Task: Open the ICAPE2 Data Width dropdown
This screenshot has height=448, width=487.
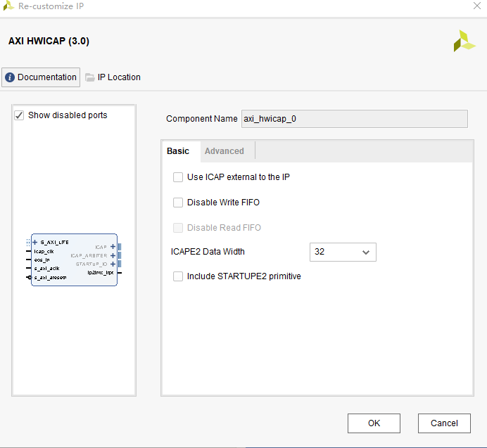Action: (x=343, y=252)
